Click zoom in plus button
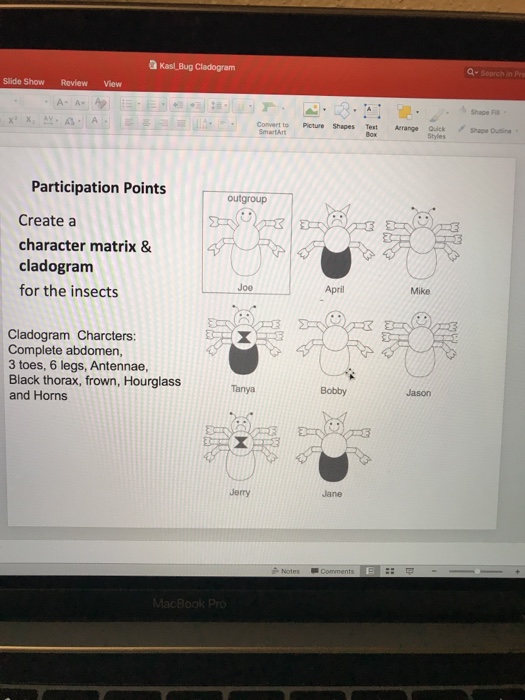 (517, 571)
